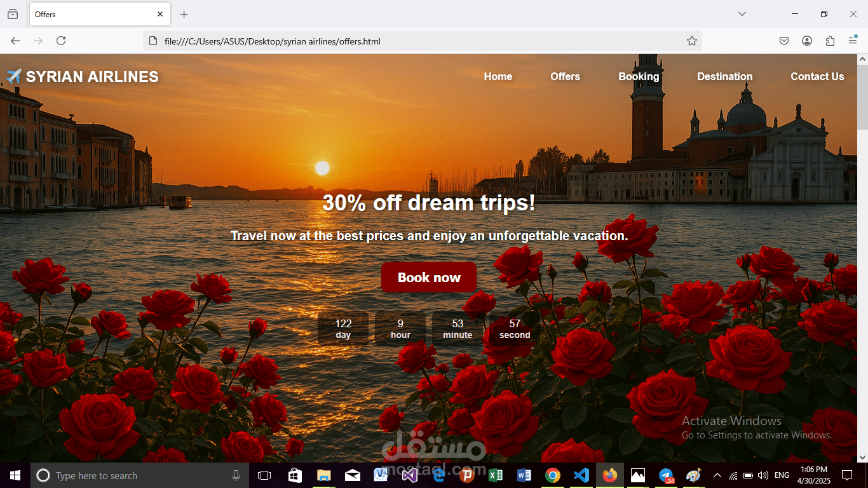This screenshot has height=488, width=868.
Task: Click the page scrollbar down arrow
Action: click(862, 457)
